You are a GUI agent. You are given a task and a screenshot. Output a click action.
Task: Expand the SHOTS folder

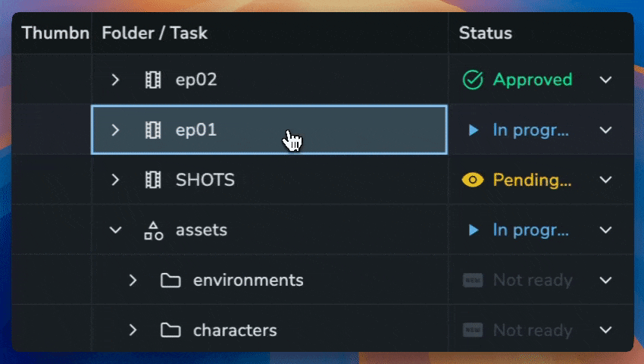(115, 180)
